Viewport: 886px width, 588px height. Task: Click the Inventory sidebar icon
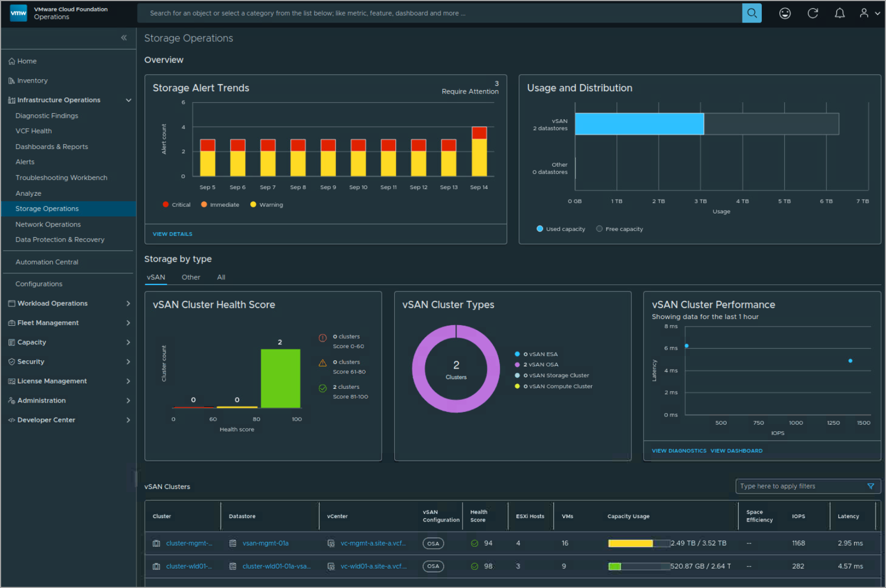pos(12,81)
